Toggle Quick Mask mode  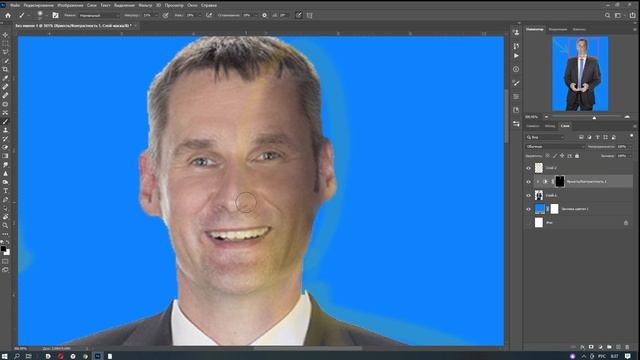click(x=5, y=261)
